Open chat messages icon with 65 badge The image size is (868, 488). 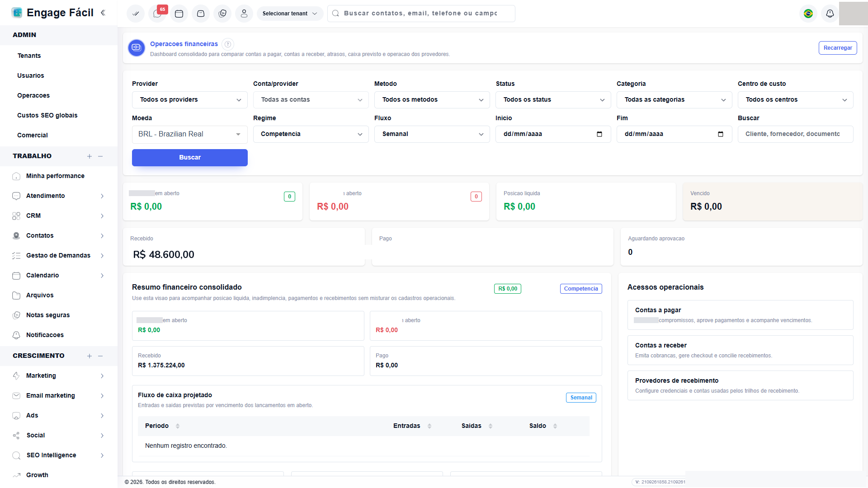click(157, 14)
